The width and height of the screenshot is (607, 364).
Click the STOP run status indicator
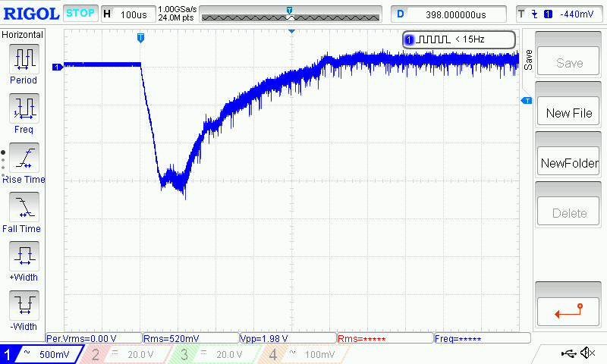tap(80, 14)
